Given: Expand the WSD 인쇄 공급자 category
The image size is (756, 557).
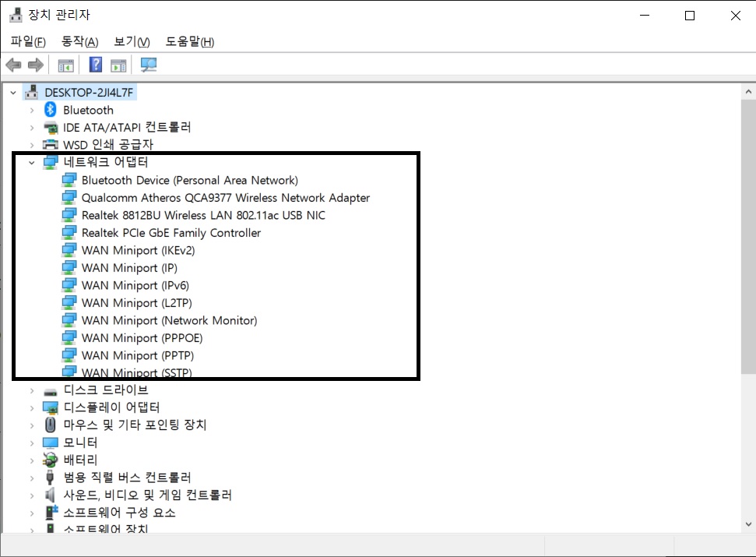Looking at the screenshot, I should point(32,145).
